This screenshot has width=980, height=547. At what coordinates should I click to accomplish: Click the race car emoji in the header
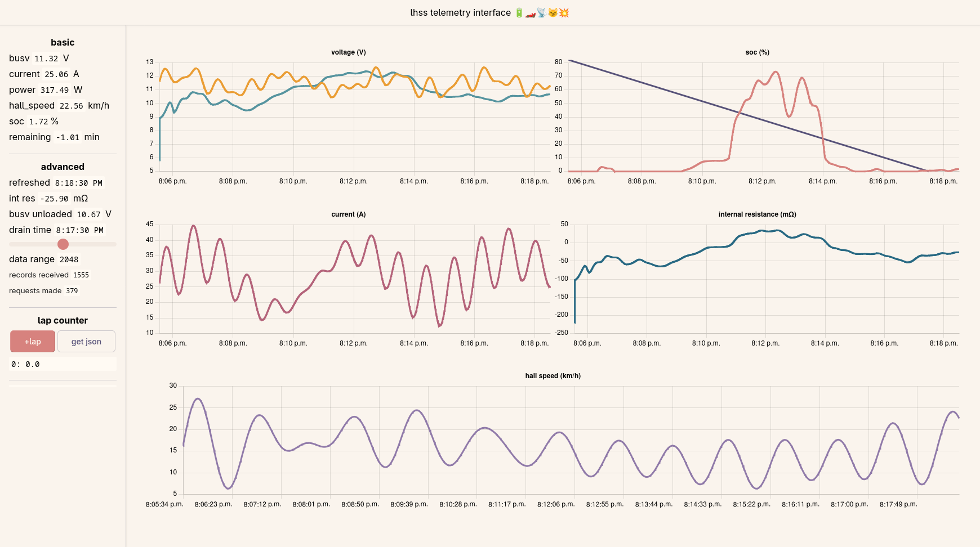point(531,12)
